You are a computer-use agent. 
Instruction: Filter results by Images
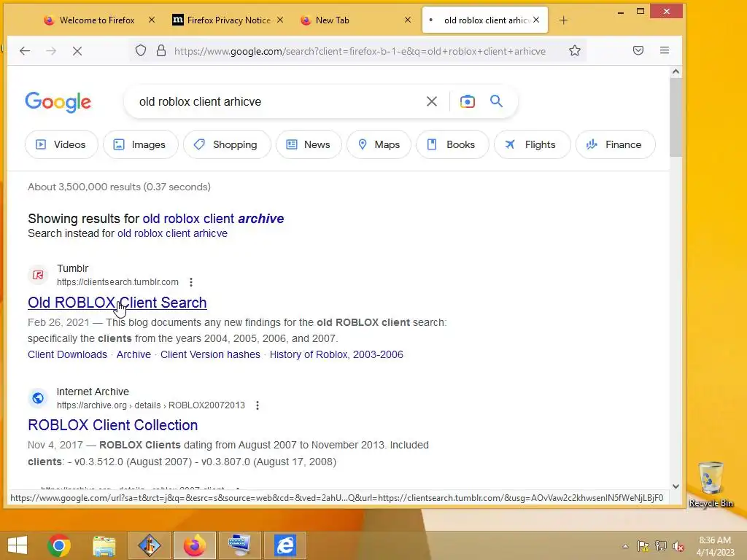[x=141, y=144]
